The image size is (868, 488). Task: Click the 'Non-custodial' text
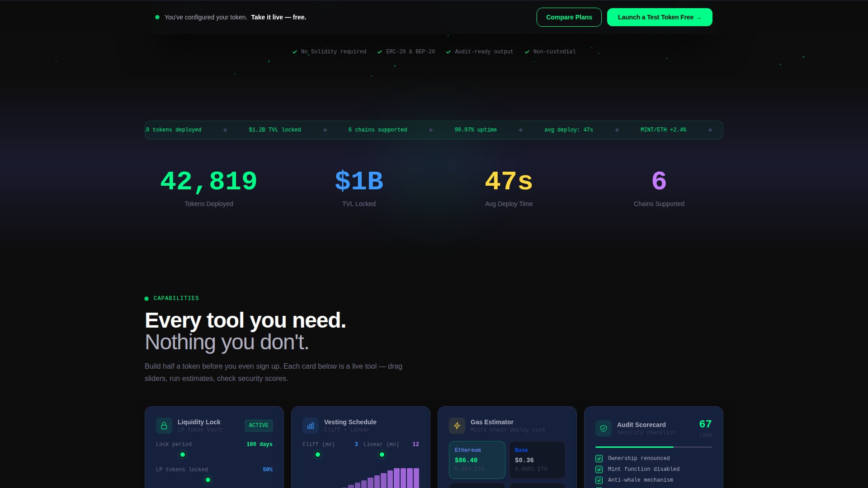coord(555,52)
